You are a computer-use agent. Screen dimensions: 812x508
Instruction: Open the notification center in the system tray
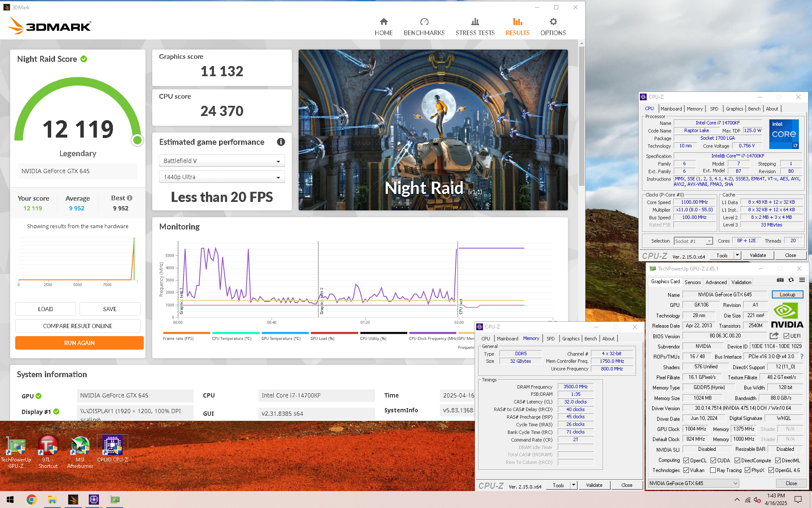pyautogui.click(x=798, y=500)
